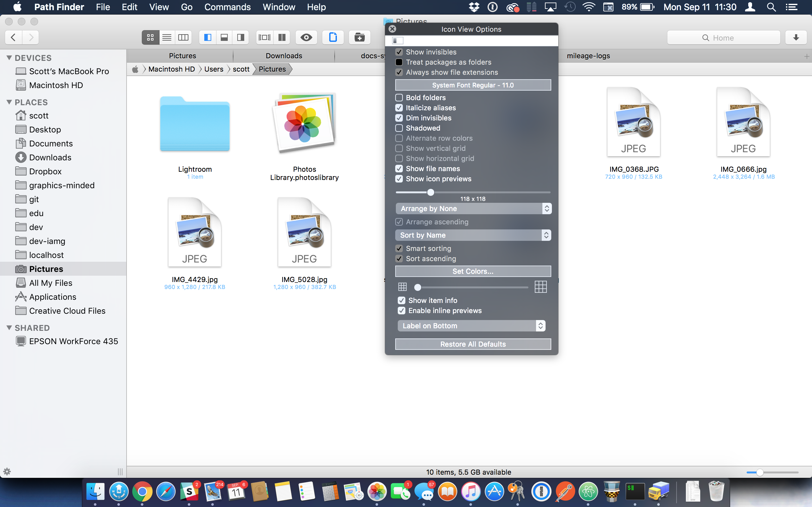
Task: Open the Drop Stack folder icon in toolbar
Action: point(359,37)
